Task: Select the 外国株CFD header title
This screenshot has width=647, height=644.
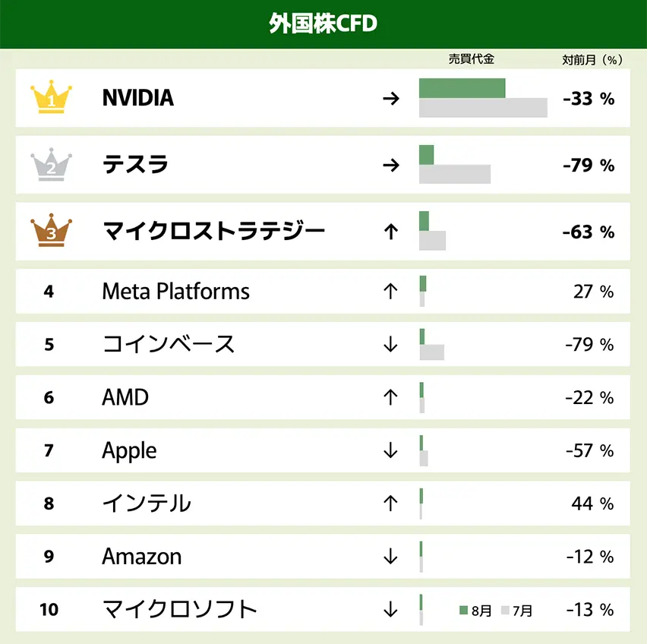Action: click(323, 24)
